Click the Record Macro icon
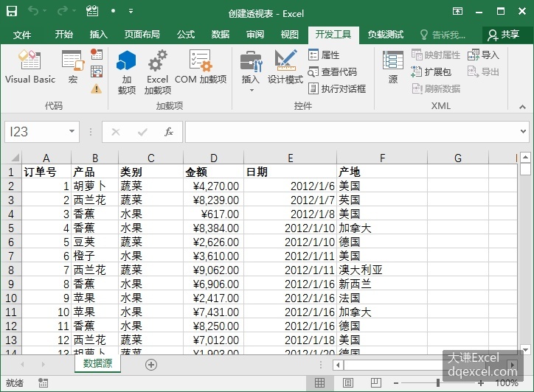This screenshot has height=392, width=534. tap(97, 54)
